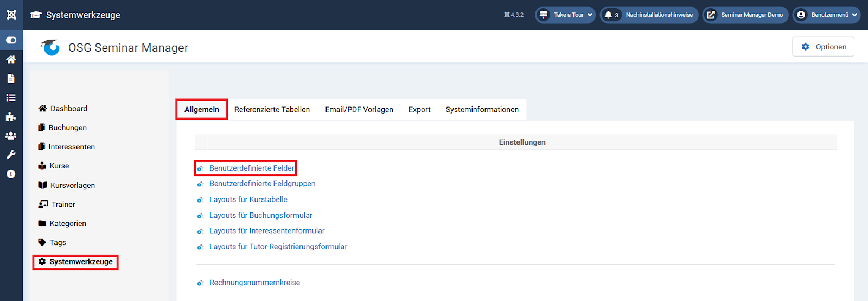Click the graduation cap icon beside Systemwerkzeuge title
This screenshot has width=868, height=301.
(36, 15)
